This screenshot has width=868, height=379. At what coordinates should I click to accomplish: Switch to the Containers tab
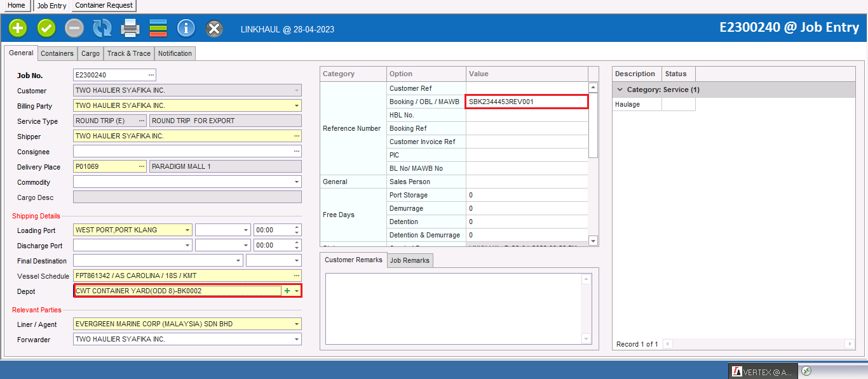coord(57,53)
